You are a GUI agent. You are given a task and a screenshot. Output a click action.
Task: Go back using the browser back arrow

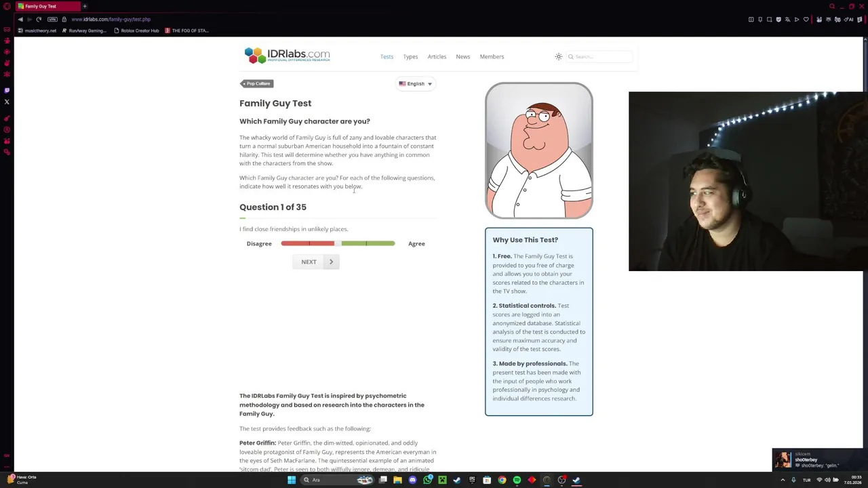click(20, 19)
